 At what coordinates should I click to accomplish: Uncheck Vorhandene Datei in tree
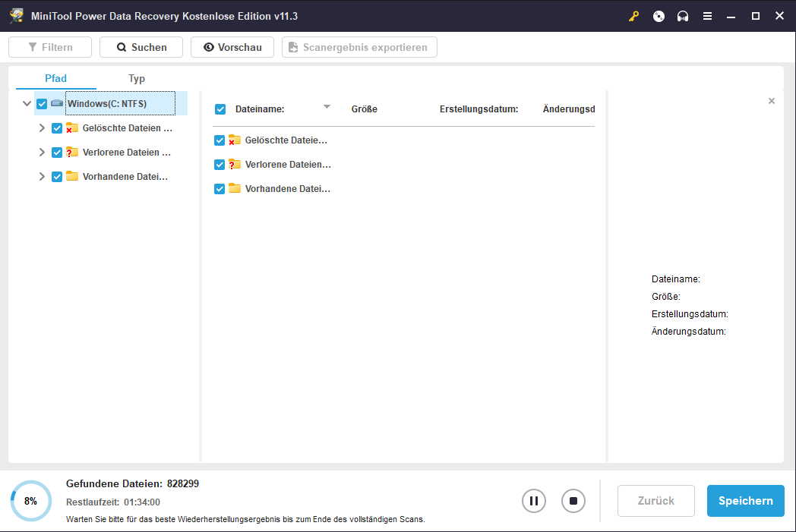click(x=57, y=177)
